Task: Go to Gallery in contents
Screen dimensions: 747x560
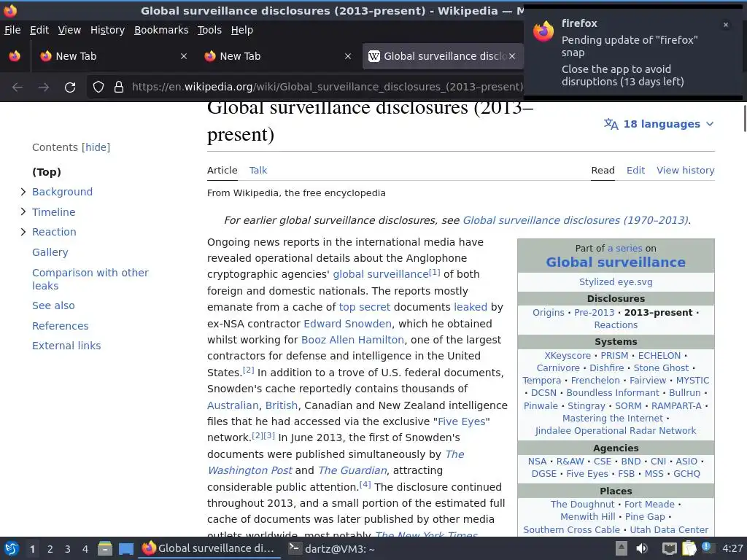Action: tap(50, 252)
